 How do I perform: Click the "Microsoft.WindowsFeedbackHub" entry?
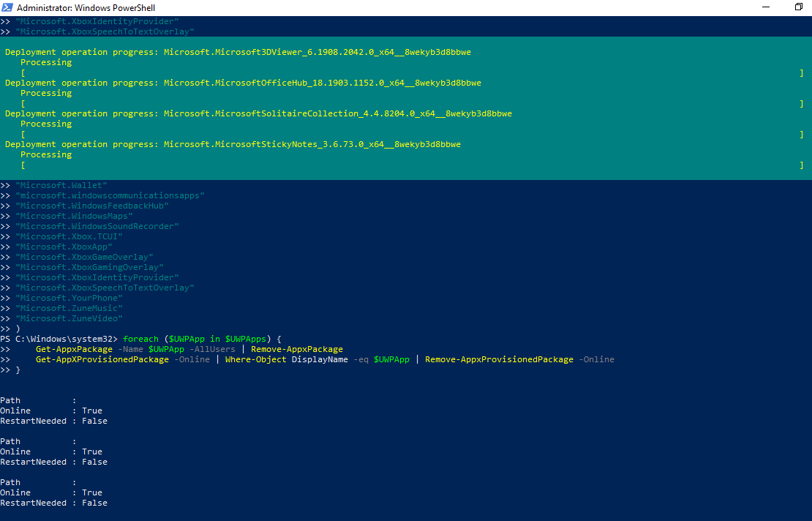[x=92, y=206]
